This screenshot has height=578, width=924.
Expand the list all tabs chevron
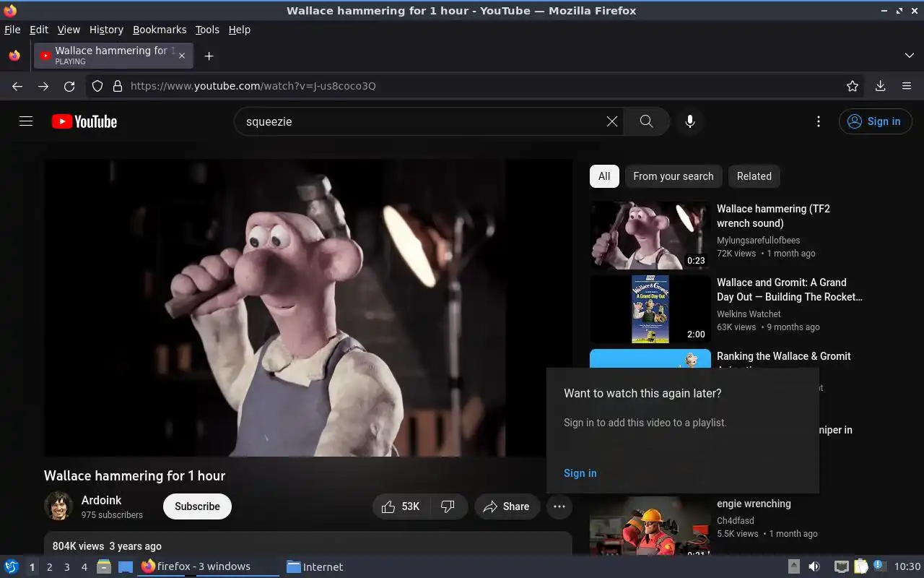point(910,56)
